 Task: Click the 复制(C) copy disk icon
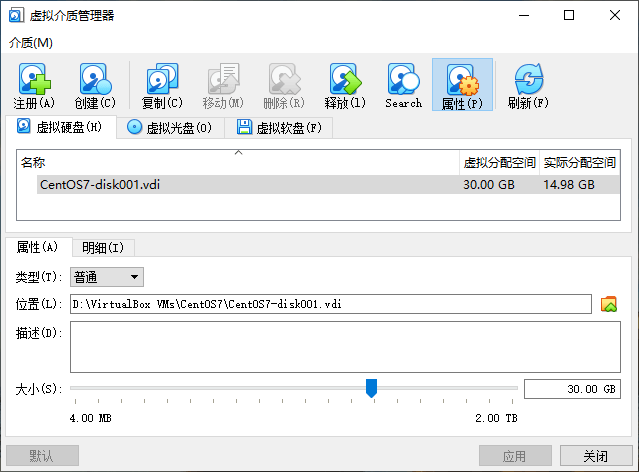(162, 86)
